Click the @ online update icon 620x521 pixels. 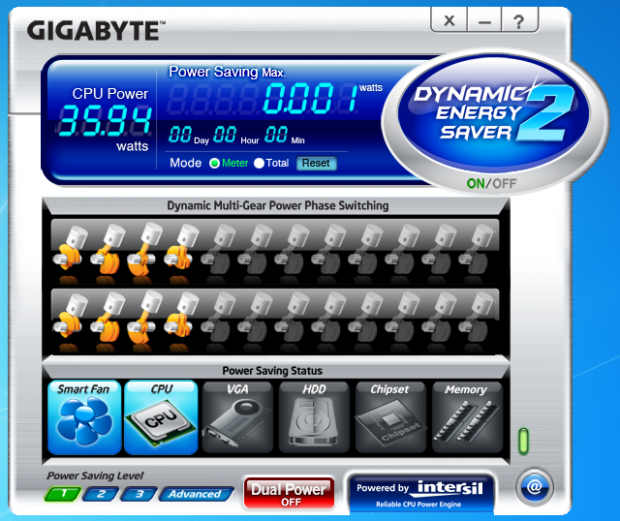534,487
